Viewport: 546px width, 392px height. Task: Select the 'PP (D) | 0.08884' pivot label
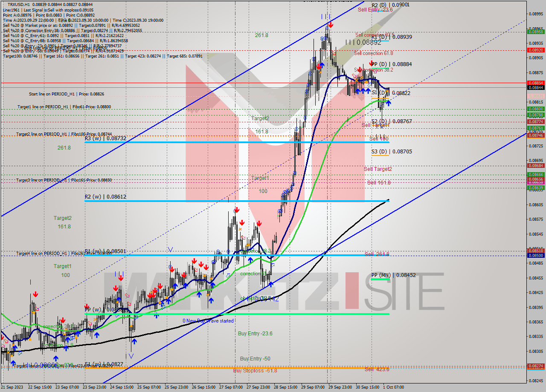pos(392,64)
